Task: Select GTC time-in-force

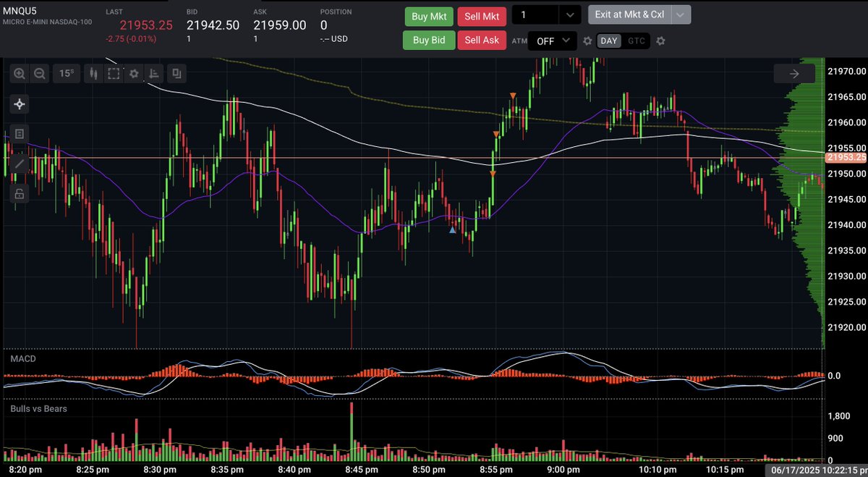Action: click(637, 41)
